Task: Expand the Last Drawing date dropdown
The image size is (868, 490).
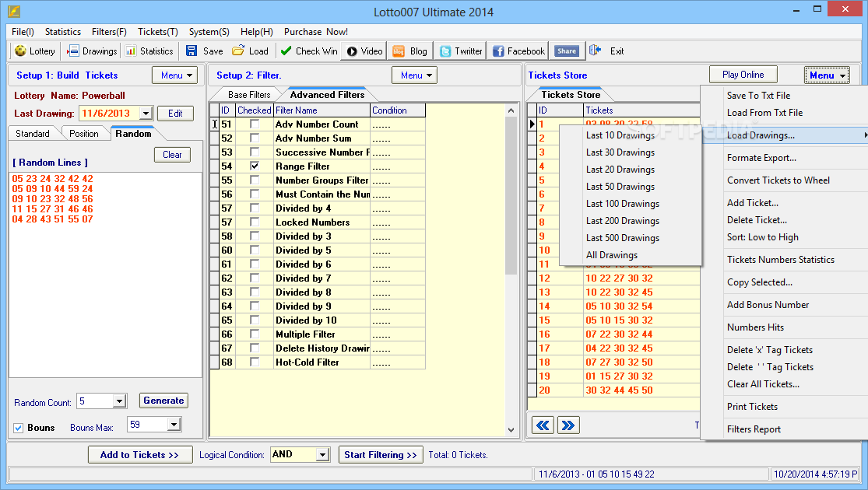Action: [146, 114]
